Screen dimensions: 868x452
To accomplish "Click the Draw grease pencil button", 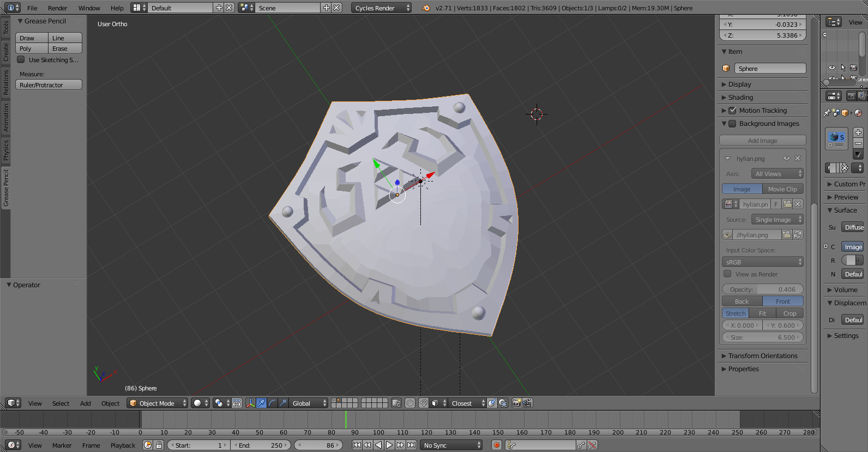I will click(32, 38).
